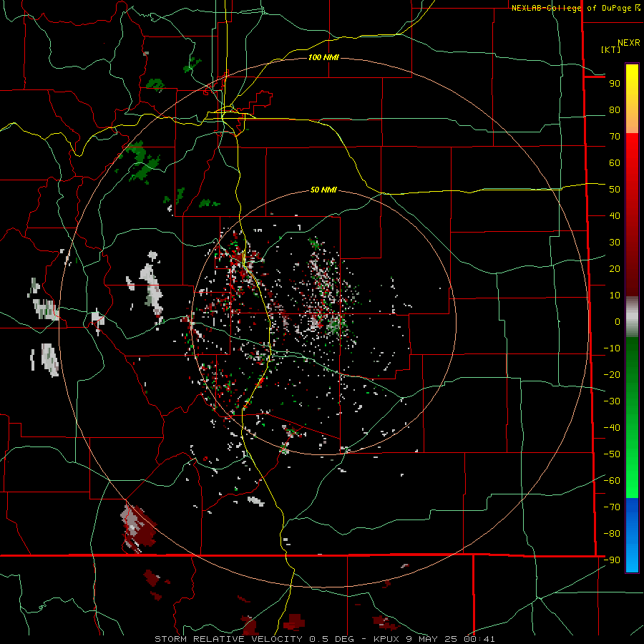Click the 100 NMI range ring label
The image size is (644, 644).
323,57
